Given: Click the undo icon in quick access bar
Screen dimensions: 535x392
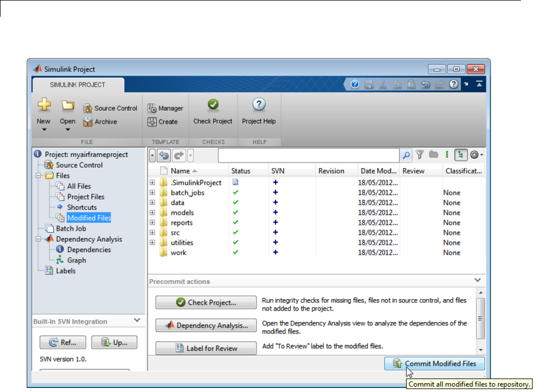Looking at the screenshot, I should coord(425,84).
